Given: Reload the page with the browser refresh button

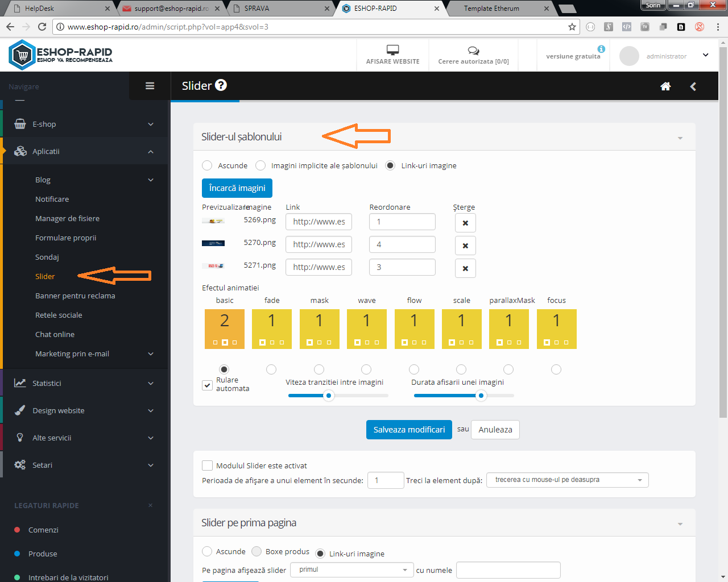Looking at the screenshot, I should [x=42, y=27].
